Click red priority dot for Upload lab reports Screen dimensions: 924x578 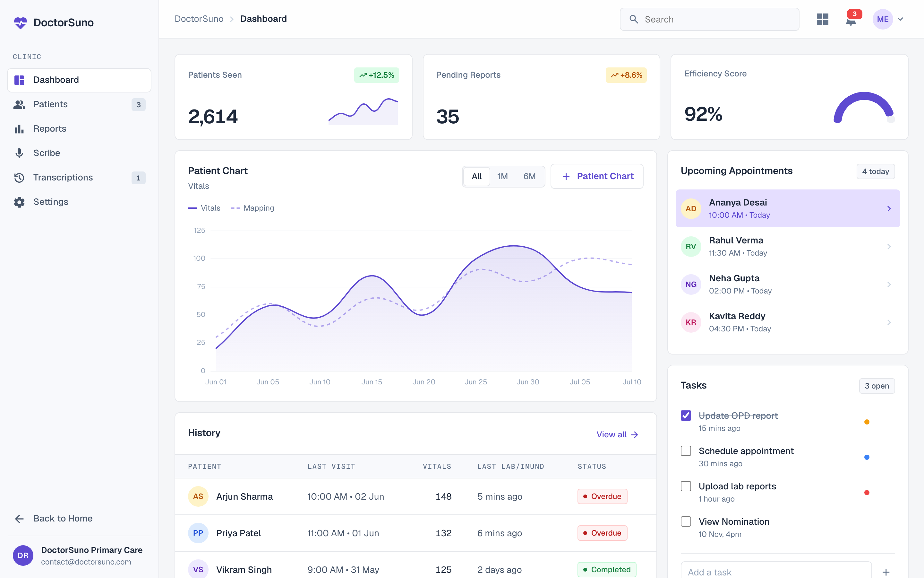(x=867, y=493)
